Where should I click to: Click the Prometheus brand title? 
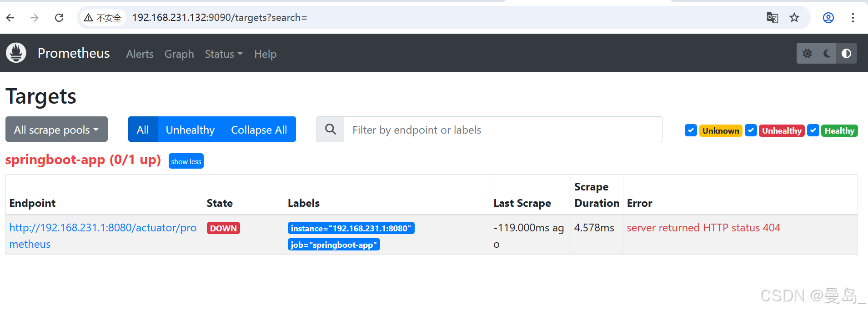tap(74, 53)
